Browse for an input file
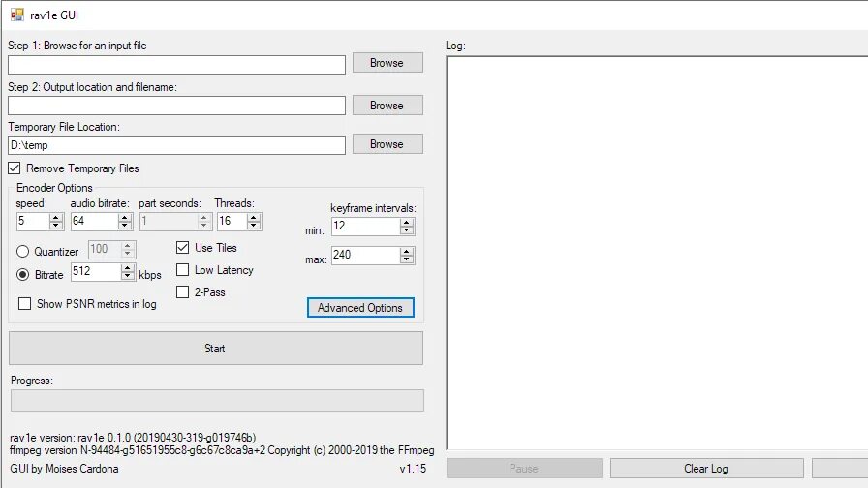 pos(387,63)
